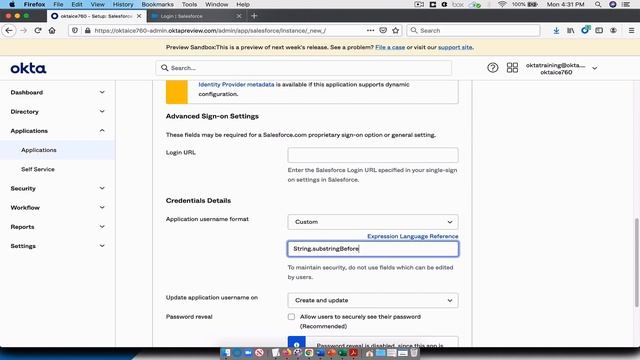Click the padlock site security icon
This screenshot has width=640, height=360.
[87, 31]
